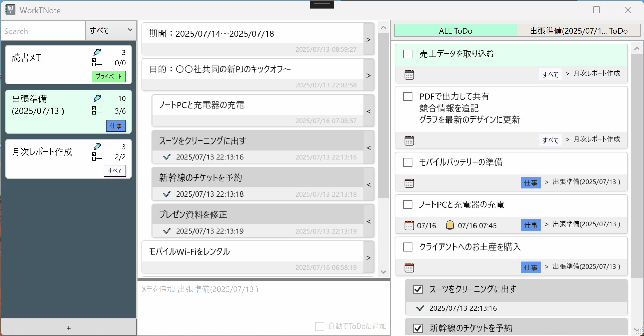
Task: Check ノートPCと充電器の充電 todo checkbox
Action: (408, 205)
